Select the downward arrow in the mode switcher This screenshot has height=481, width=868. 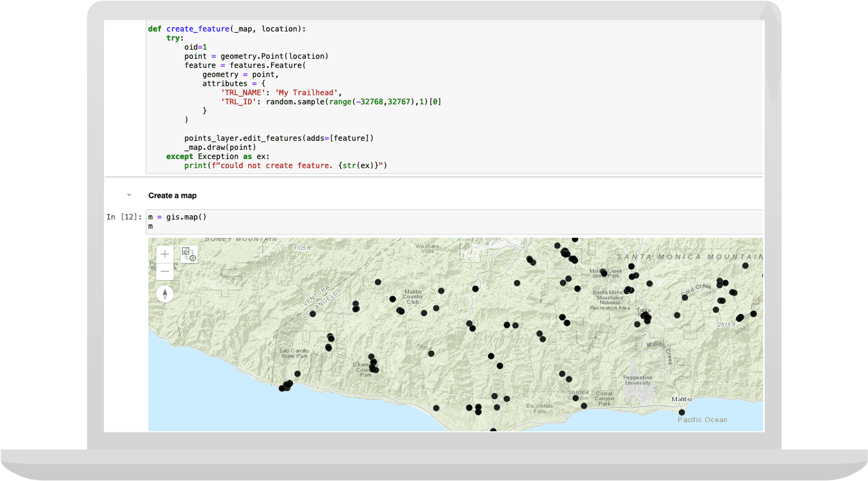[192, 252]
